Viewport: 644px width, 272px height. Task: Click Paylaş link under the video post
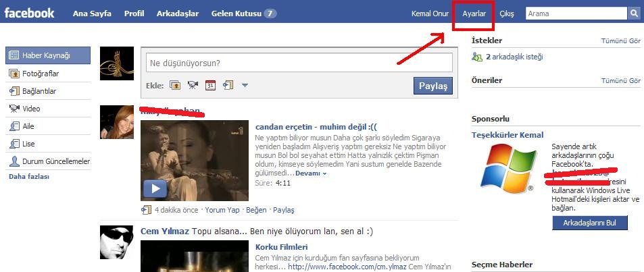(284, 210)
